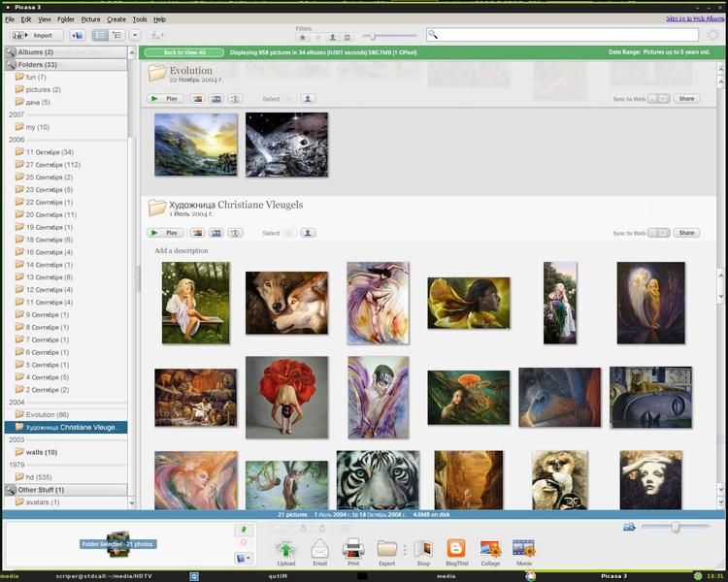Screen dimensions: 728x582
Task: Click the Movie filmstrip icon
Action: click(524, 549)
